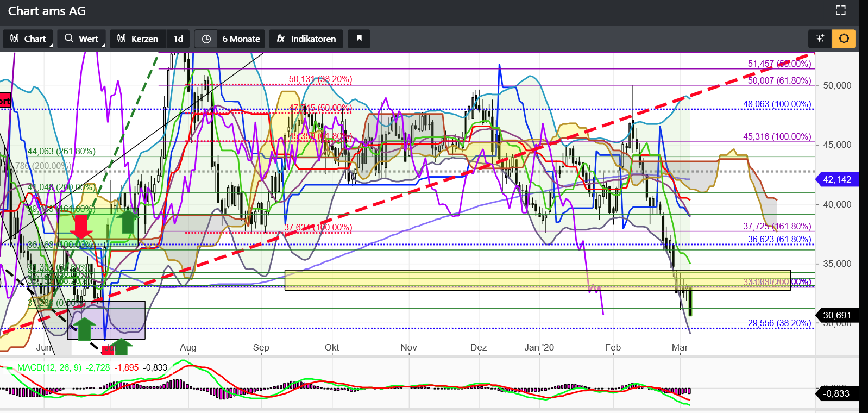Click the 45,000 price axis label
The image size is (868, 413).
[x=837, y=145]
